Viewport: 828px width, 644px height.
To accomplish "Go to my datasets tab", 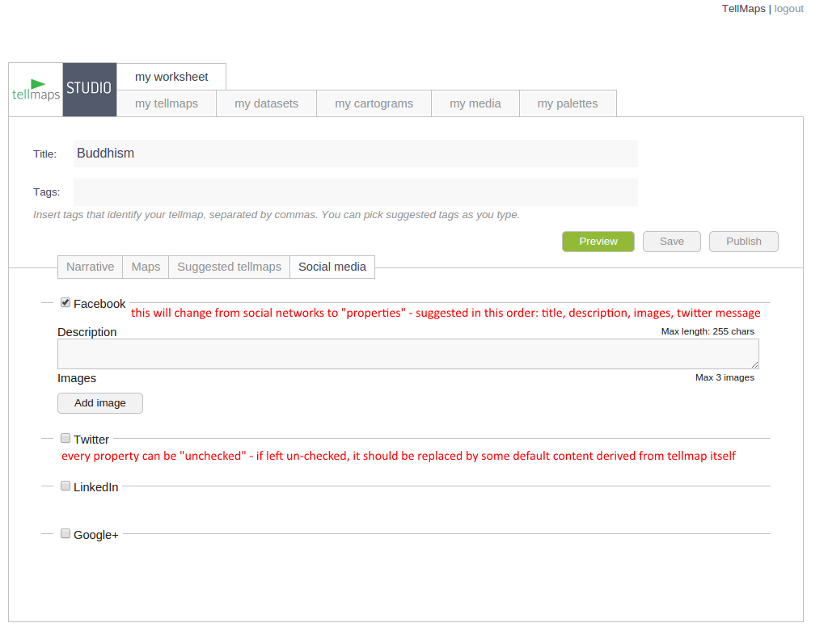I will pyautogui.click(x=266, y=103).
